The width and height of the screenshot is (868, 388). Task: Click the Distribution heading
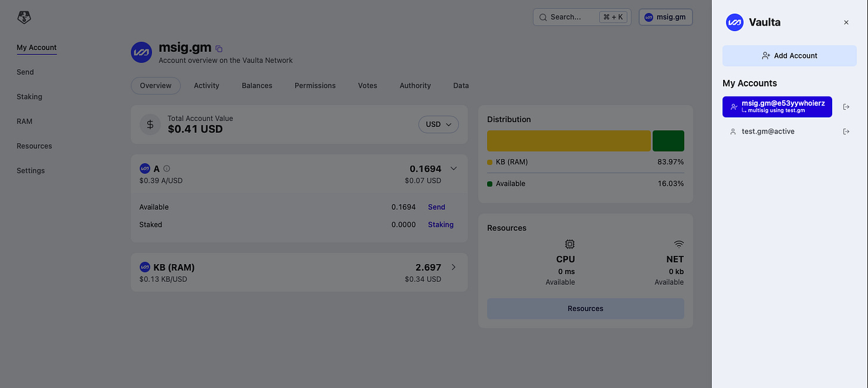click(509, 119)
